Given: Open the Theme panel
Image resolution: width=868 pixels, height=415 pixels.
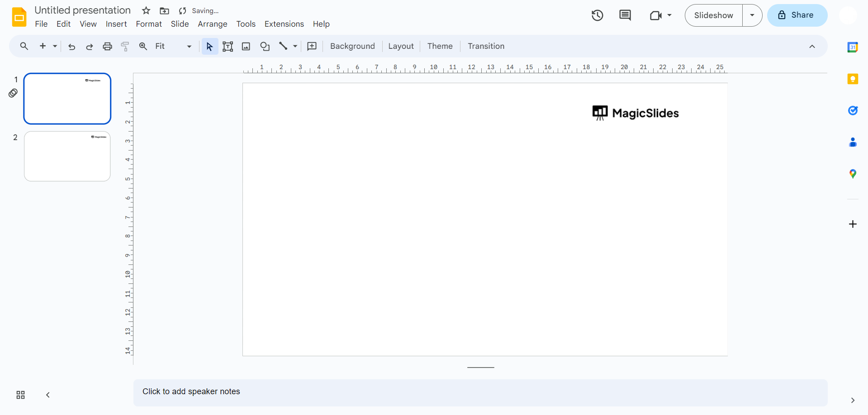Looking at the screenshot, I should pyautogui.click(x=440, y=46).
